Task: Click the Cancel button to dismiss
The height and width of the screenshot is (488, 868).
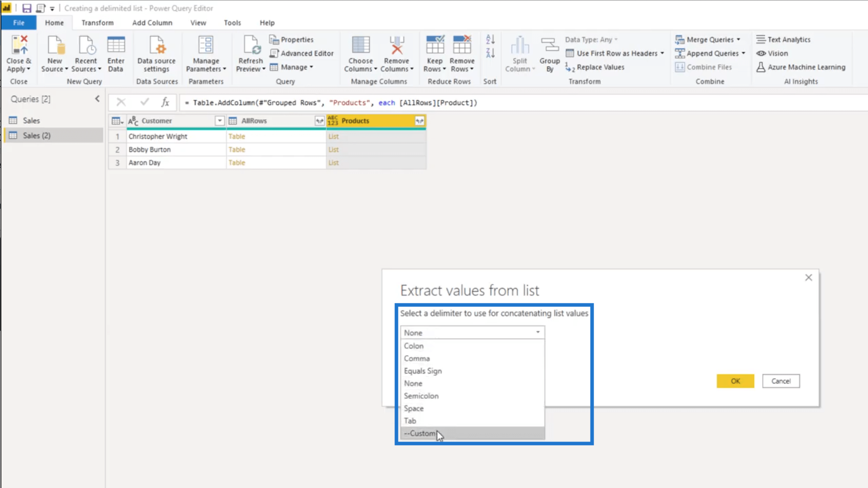Action: click(x=781, y=381)
